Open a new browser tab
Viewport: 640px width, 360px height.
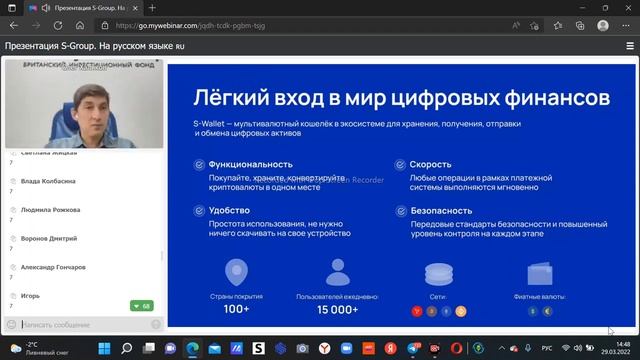[x=152, y=8]
